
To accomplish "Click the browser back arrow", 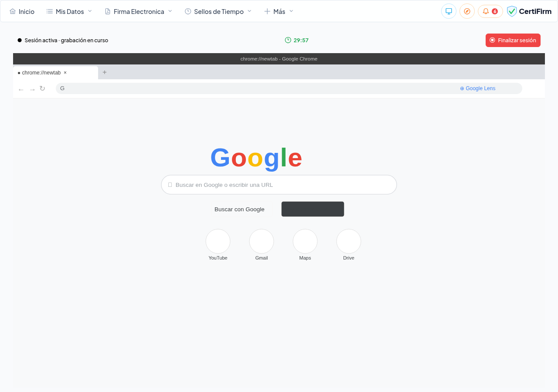I will click(x=21, y=89).
